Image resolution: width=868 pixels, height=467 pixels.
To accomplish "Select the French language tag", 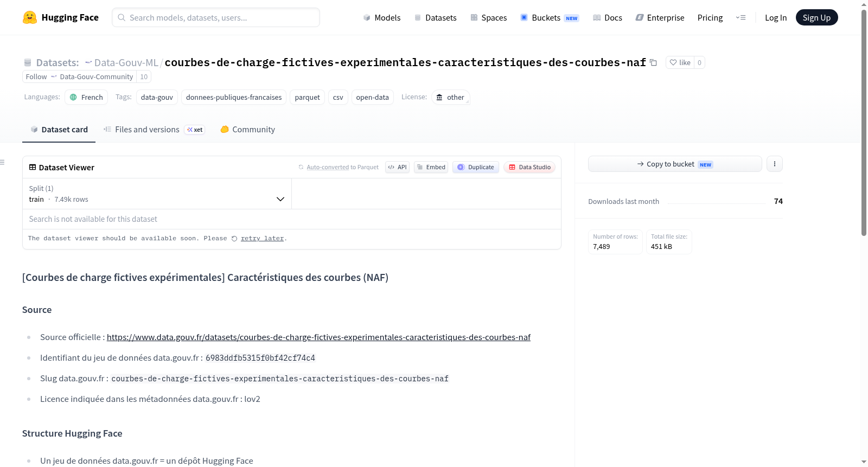I will click(86, 97).
